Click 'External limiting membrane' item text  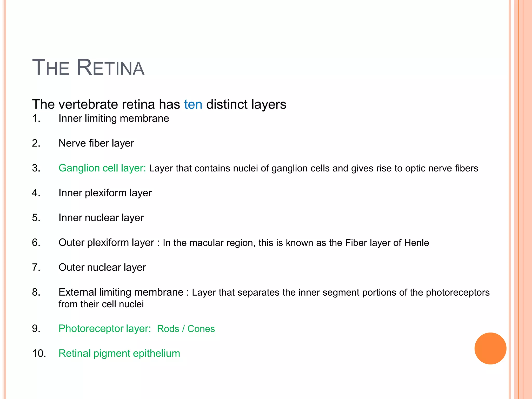tap(121, 292)
